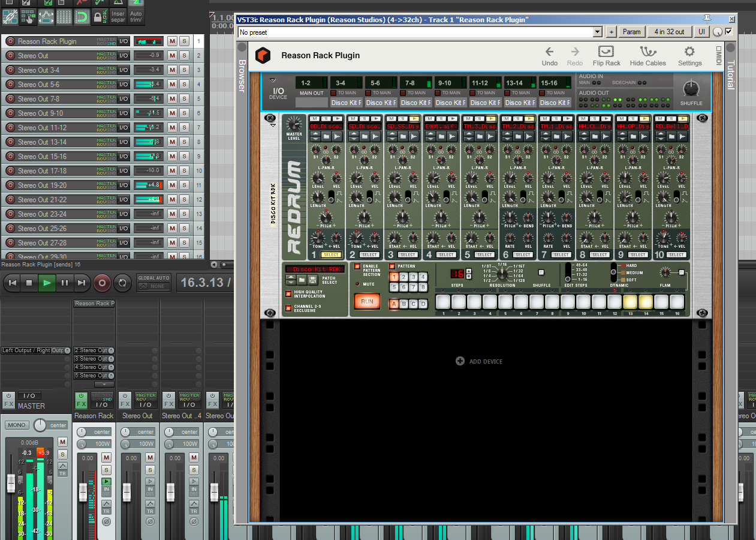Toggle Redrum High Quality Interpolation
This screenshot has height=540, width=756.
point(288,293)
